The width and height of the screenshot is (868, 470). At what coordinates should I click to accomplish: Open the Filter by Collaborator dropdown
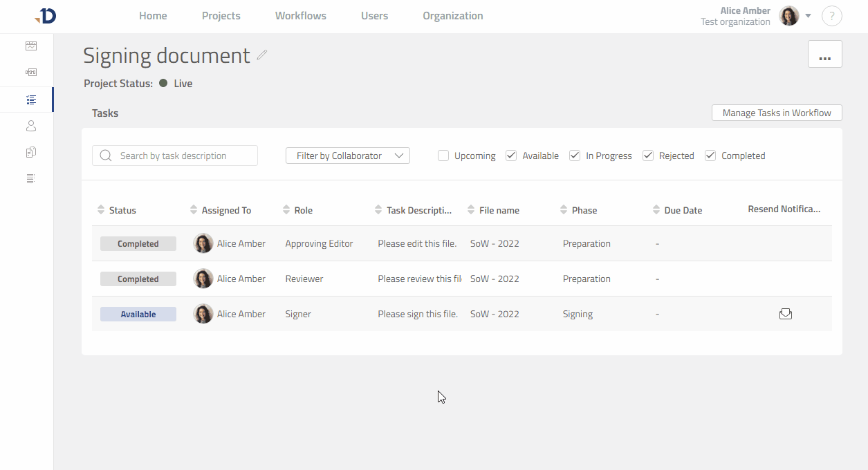347,156
